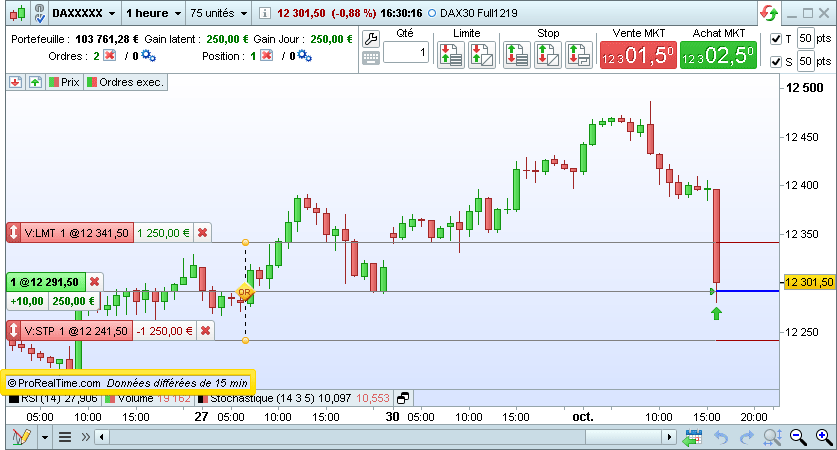The height and width of the screenshot is (450, 837).
Task: Open the Ordres exec. settings tab
Action: 125,82
